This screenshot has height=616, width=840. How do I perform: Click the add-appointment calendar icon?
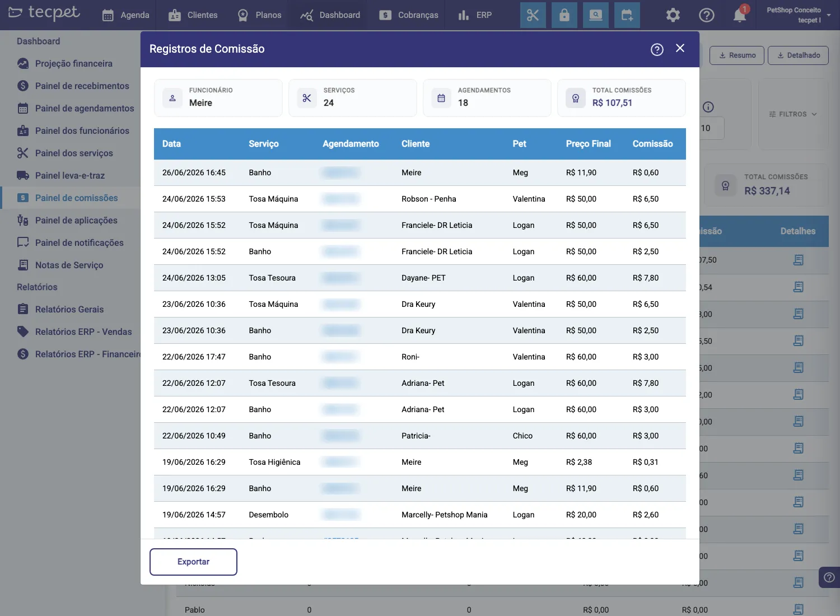coord(627,15)
